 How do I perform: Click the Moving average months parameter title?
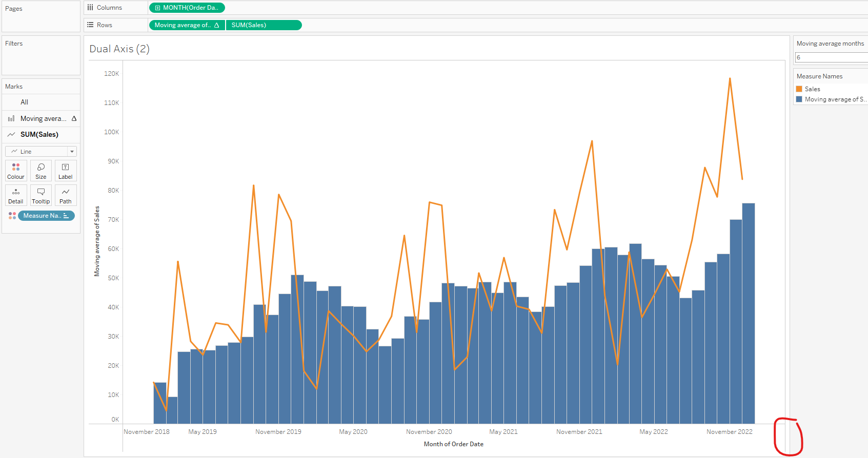[x=830, y=44]
